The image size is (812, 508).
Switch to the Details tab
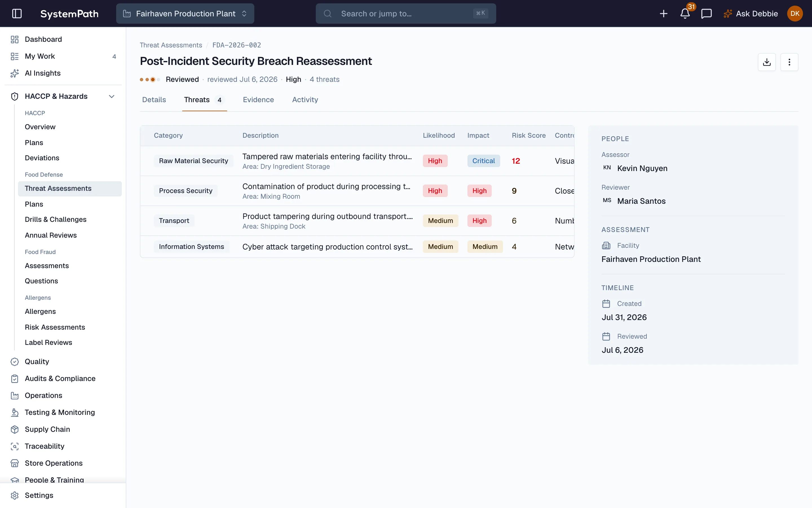point(154,100)
